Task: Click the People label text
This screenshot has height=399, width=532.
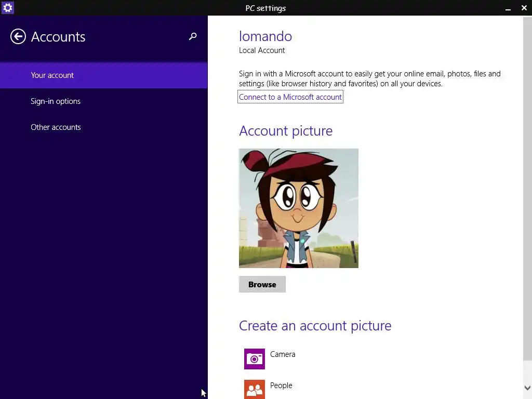Action: (281, 385)
